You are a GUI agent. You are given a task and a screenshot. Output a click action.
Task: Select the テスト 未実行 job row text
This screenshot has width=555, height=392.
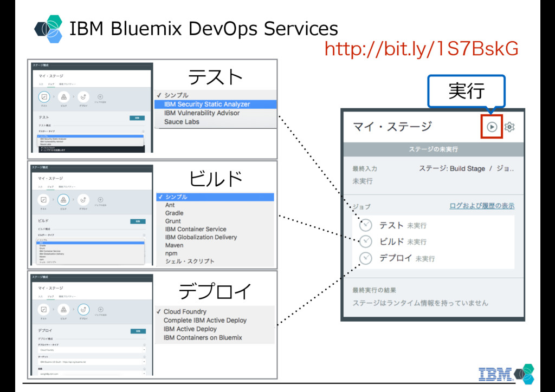pyautogui.click(x=403, y=225)
